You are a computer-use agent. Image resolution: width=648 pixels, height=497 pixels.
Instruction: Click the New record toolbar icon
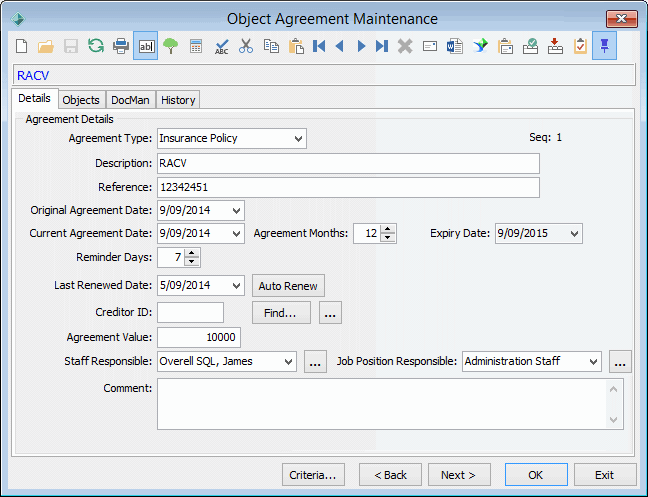pos(21,46)
